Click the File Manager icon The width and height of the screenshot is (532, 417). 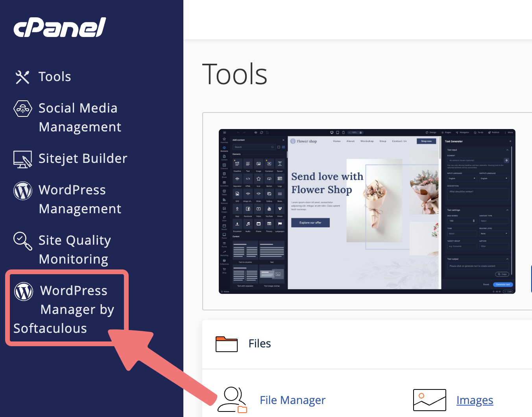(x=232, y=400)
